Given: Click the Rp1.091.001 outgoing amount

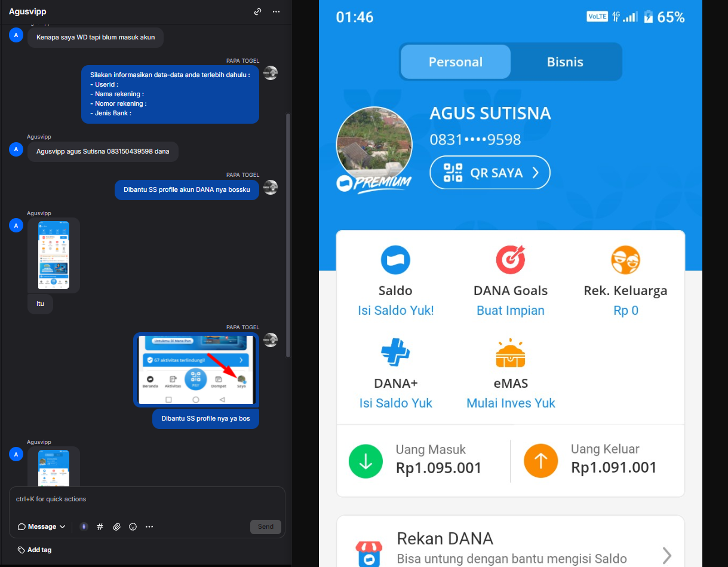Looking at the screenshot, I should tap(614, 468).
